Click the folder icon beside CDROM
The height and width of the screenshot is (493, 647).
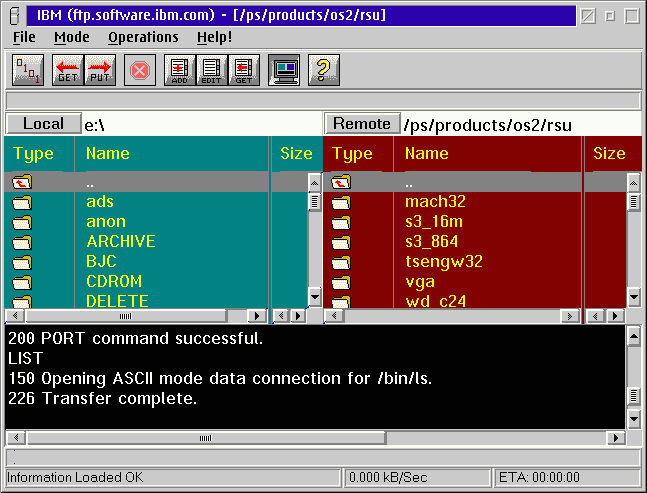22,282
